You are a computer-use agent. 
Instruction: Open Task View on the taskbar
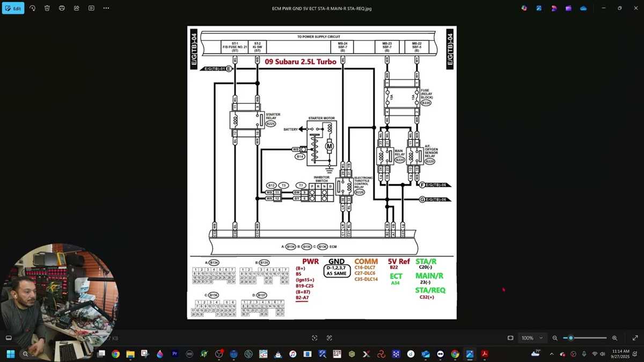pos(101,354)
